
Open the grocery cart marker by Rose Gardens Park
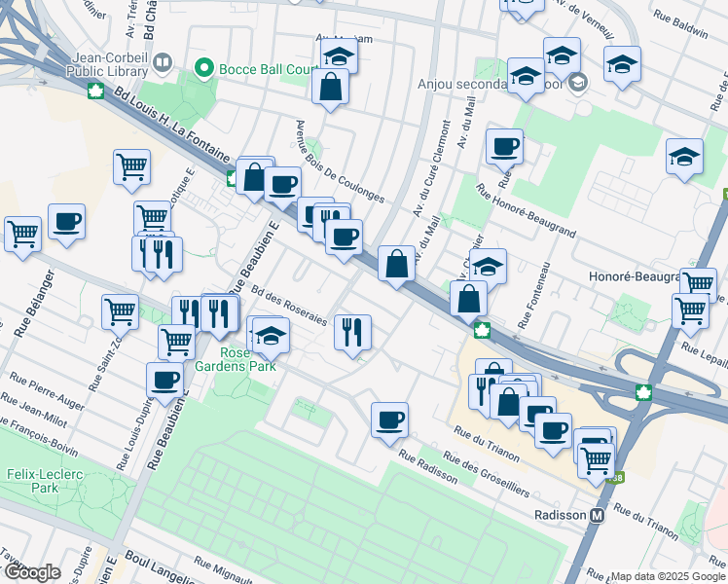[176, 343]
